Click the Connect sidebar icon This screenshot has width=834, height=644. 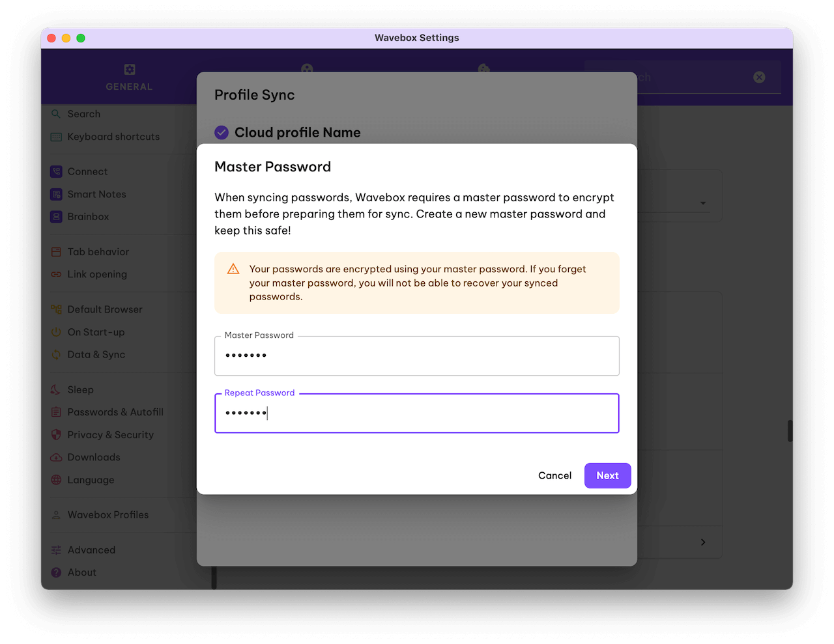tap(56, 172)
